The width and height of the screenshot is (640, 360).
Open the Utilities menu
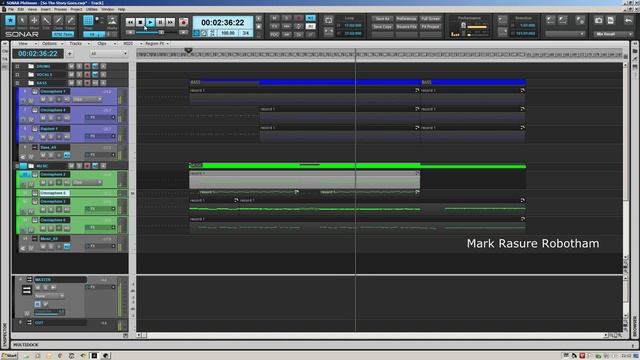(92, 9)
